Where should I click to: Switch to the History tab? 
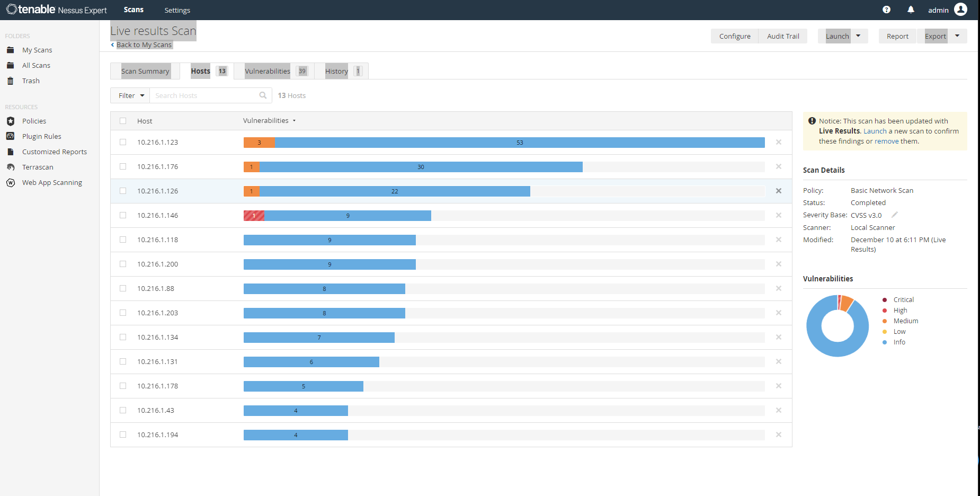(343, 71)
